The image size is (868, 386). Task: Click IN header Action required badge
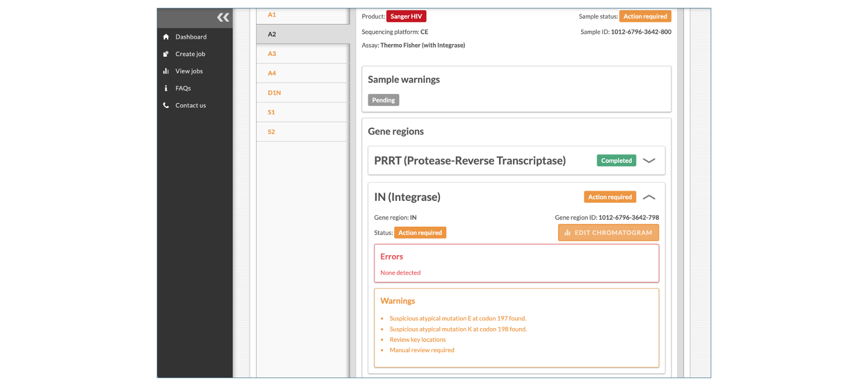(610, 197)
